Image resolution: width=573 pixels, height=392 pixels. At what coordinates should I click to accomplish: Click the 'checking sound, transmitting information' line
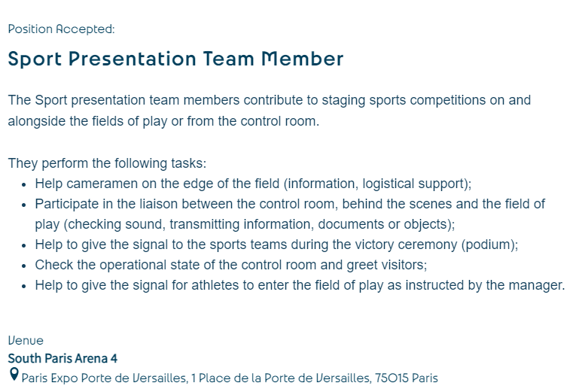[x=245, y=224]
